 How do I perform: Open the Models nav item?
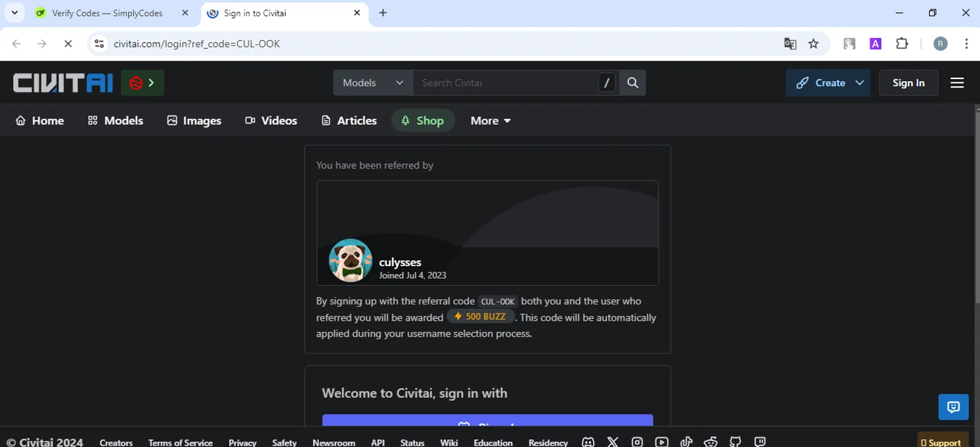(x=116, y=121)
